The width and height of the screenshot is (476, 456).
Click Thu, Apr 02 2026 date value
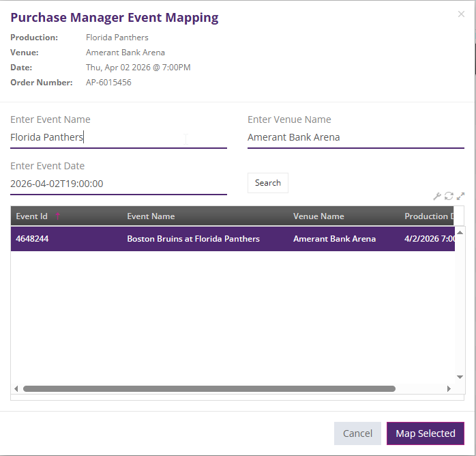point(138,68)
